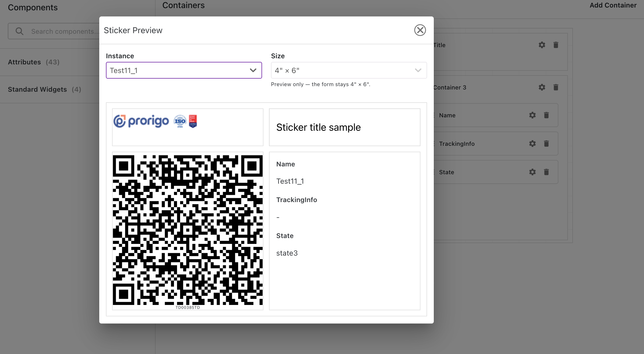Click the 'Sticker Preview' dialog title
Screen dimensions: 644x354
(x=133, y=30)
